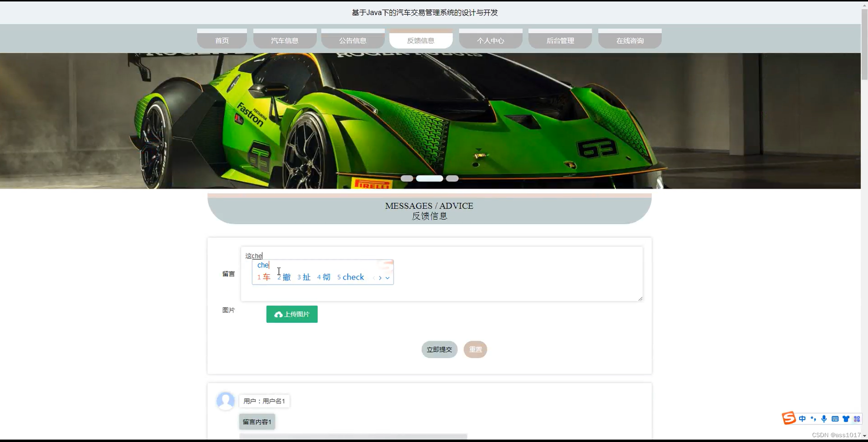Click the MESSAGES / ADVICE heading
This screenshot has height=442, width=868.
point(429,205)
